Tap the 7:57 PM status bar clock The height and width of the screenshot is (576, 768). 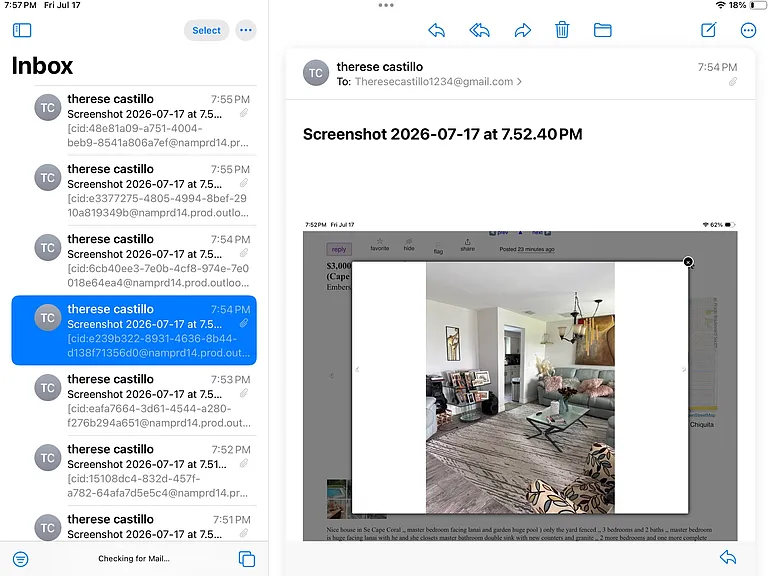20,5
